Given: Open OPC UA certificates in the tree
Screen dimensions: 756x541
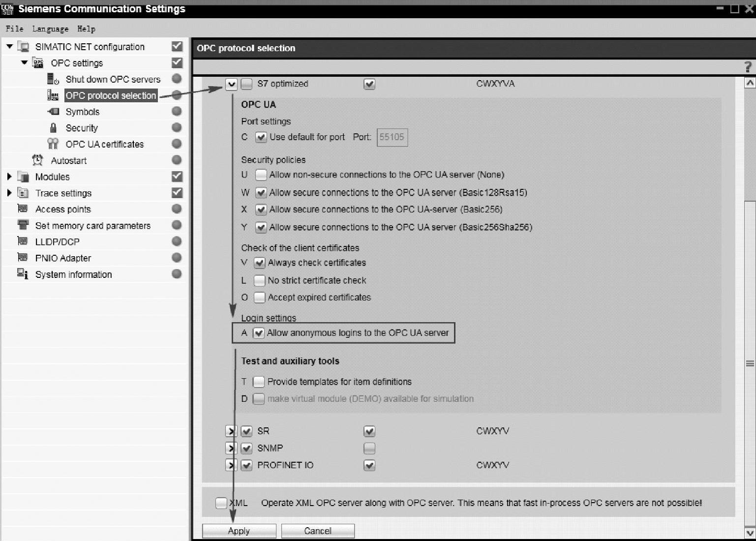Looking at the screenshot, I should click(x=105, y=144).
